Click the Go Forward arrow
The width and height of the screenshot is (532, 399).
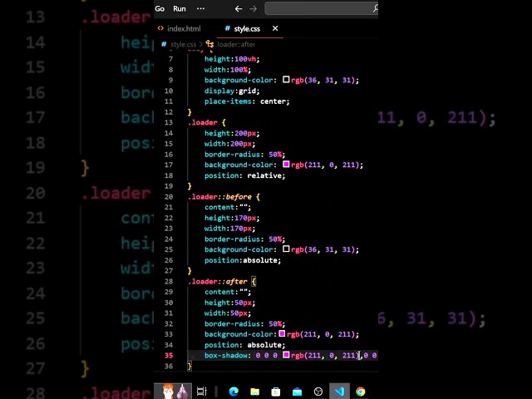(253, 9)
